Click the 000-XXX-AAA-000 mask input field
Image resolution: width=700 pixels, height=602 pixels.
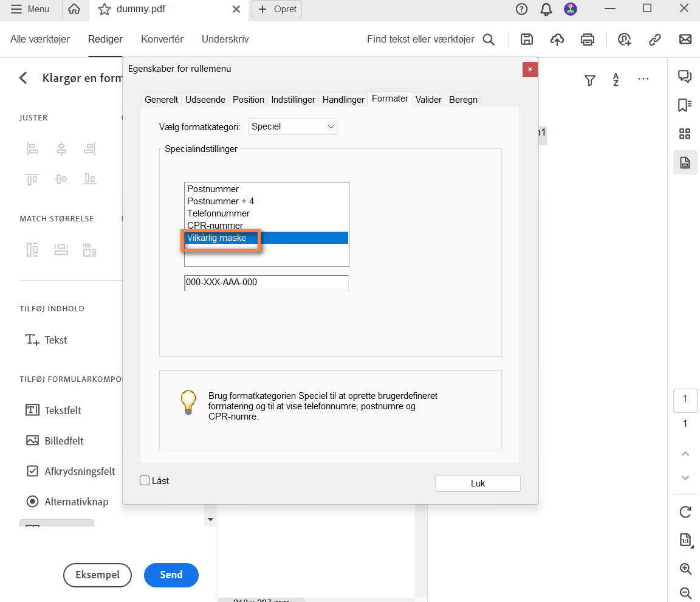click(266, 282)
